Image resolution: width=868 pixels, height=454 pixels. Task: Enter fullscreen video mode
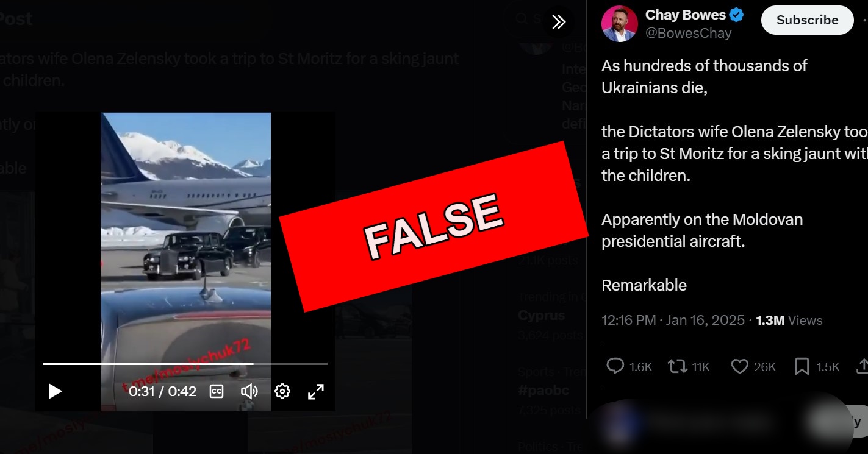coord(315,391)
